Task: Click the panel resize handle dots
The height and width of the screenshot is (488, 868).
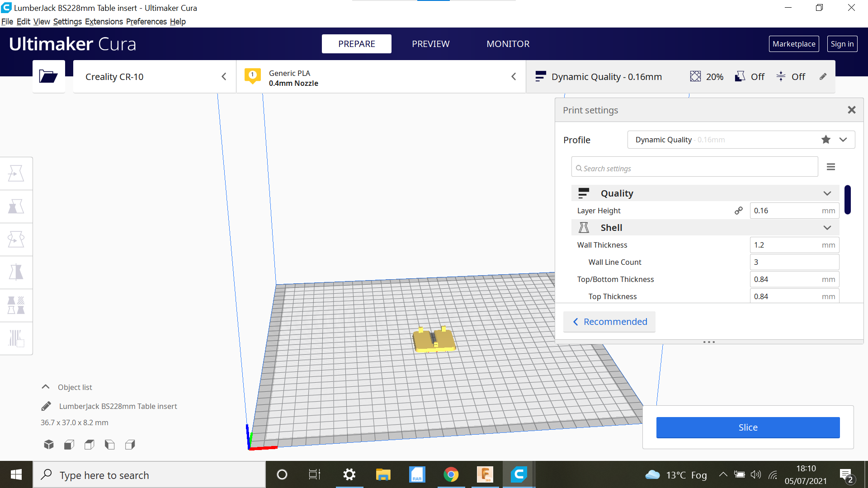Action: 709,342
